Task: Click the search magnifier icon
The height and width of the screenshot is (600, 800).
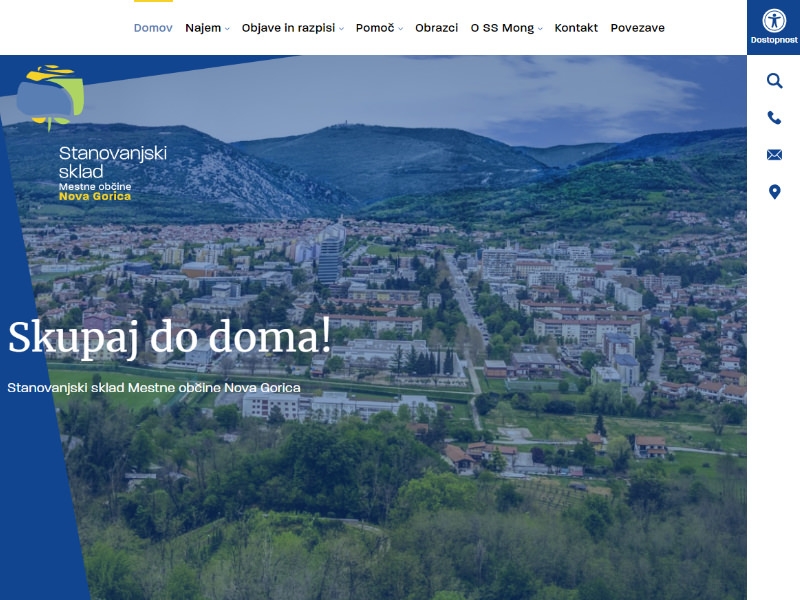Action: tap(774, 81)
